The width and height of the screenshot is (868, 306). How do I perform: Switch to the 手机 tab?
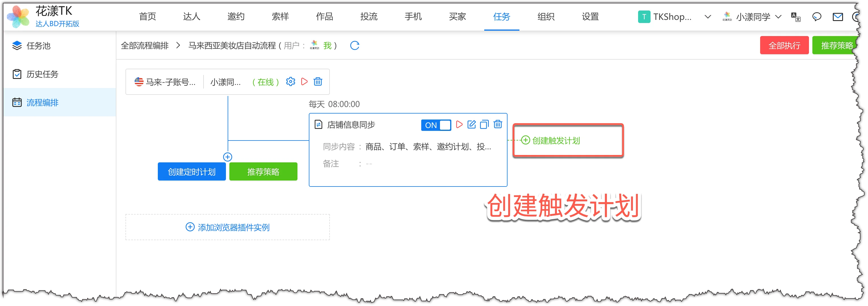(x=413, y=16)
